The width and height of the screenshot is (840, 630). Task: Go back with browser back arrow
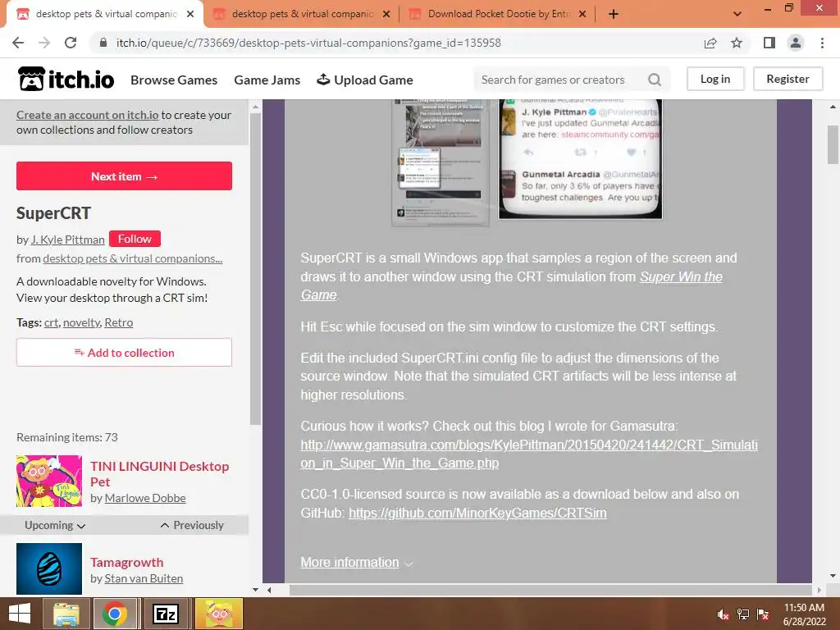click(18, 43)
